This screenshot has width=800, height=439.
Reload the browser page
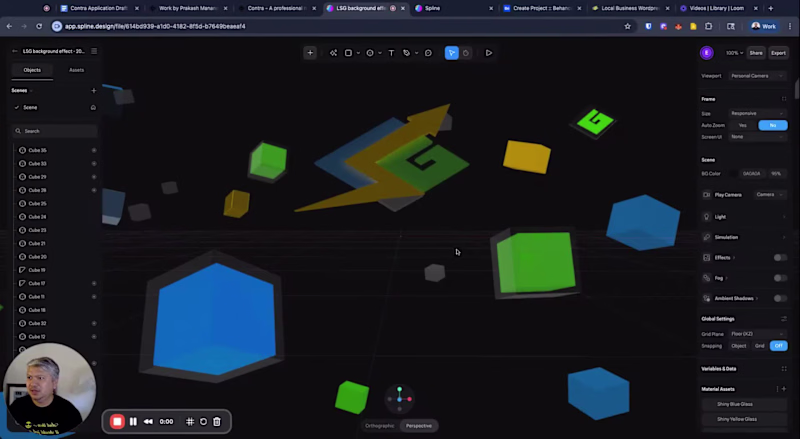pos(39,26)
